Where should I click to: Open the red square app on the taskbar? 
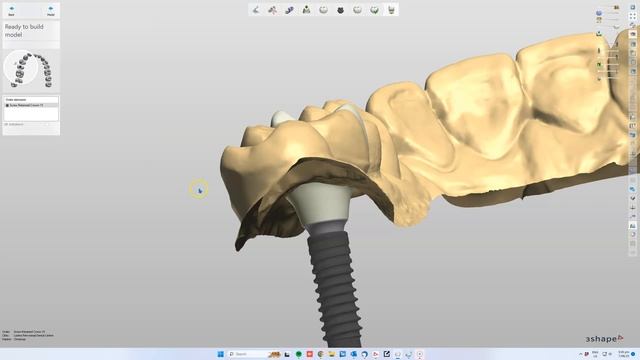(310, 354)
